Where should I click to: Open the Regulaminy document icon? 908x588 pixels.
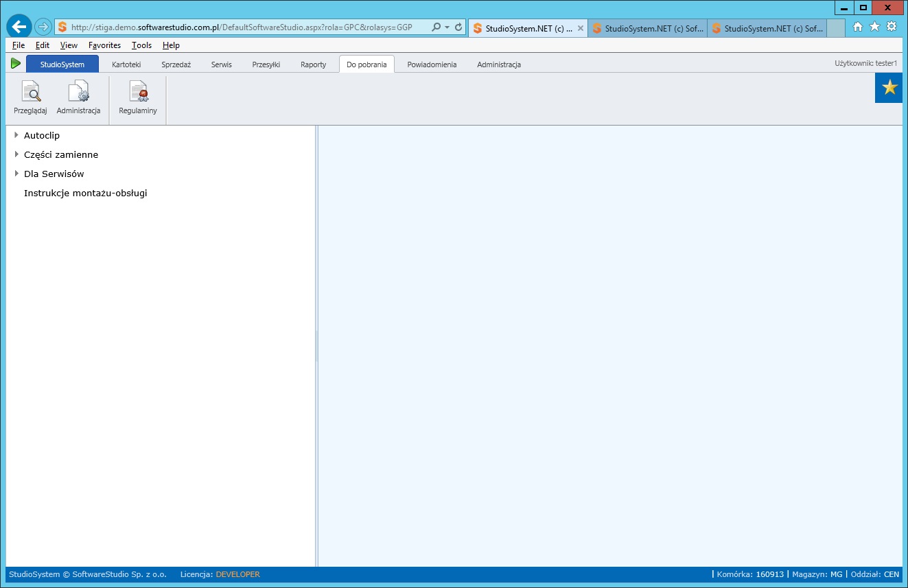[x=138, y=97]
